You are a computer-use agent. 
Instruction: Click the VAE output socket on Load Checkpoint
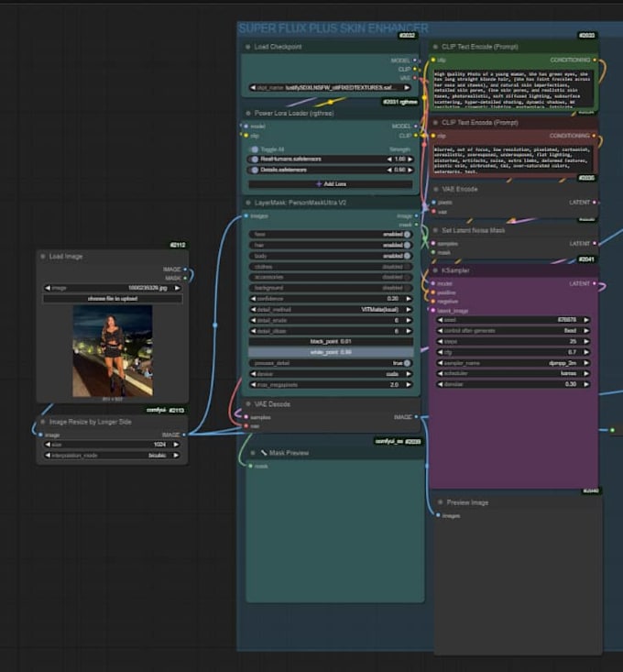tap(414, 78)
